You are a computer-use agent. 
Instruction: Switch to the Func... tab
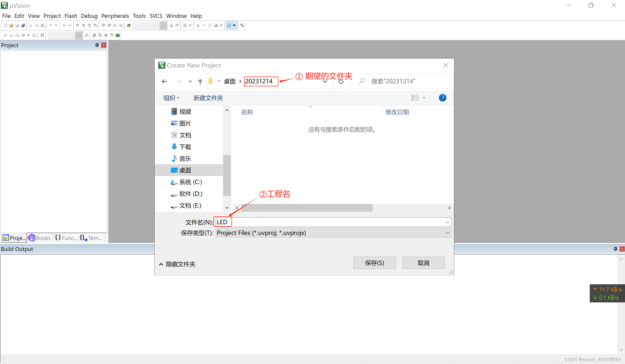click(66, 238)
